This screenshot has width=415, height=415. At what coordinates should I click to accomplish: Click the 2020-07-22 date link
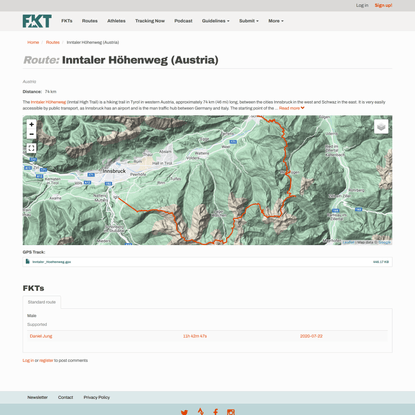[x=311, y=336]
